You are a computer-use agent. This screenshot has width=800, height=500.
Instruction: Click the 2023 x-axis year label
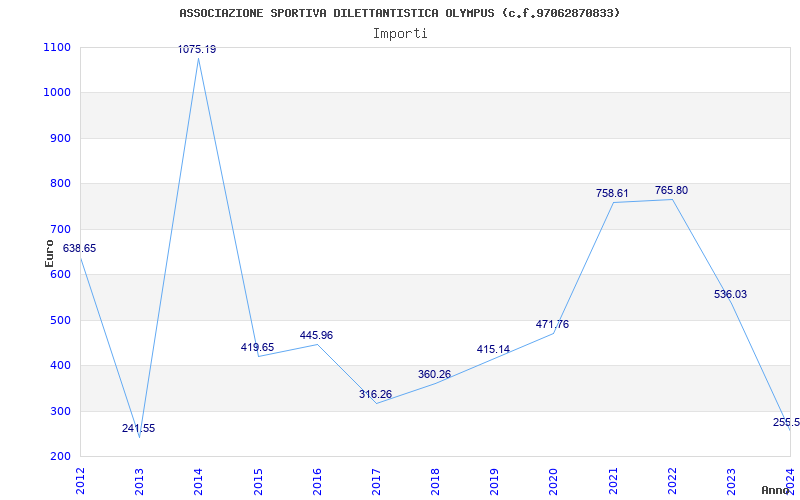click(731, 481)
